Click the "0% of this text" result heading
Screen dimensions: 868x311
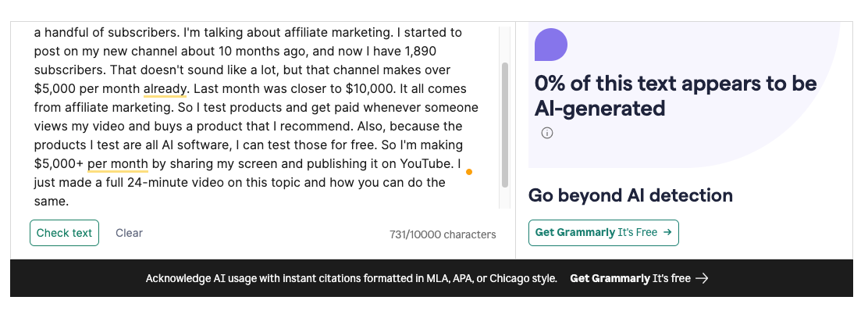pyautogui.click(x=675, y=95)
